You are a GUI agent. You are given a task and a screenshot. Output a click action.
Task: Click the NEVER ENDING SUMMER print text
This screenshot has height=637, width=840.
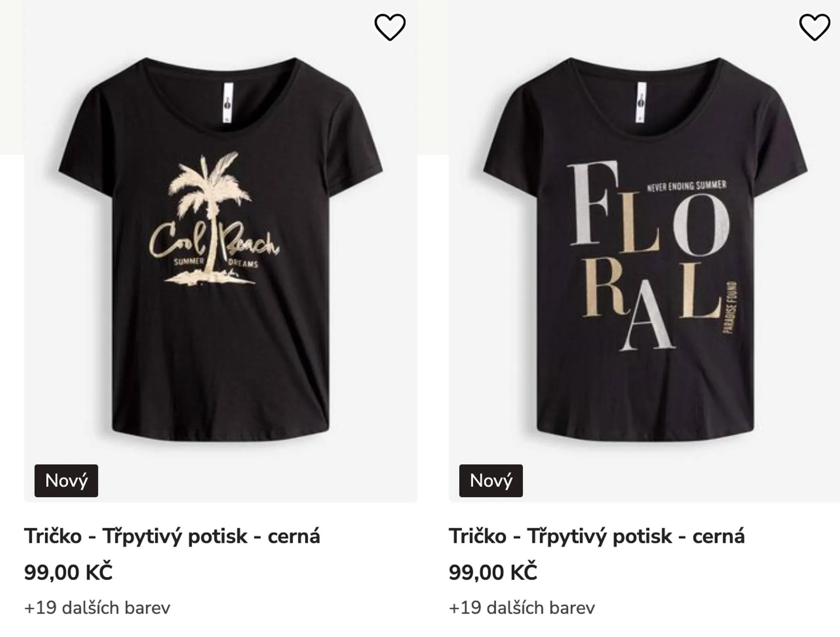[686, 186]
